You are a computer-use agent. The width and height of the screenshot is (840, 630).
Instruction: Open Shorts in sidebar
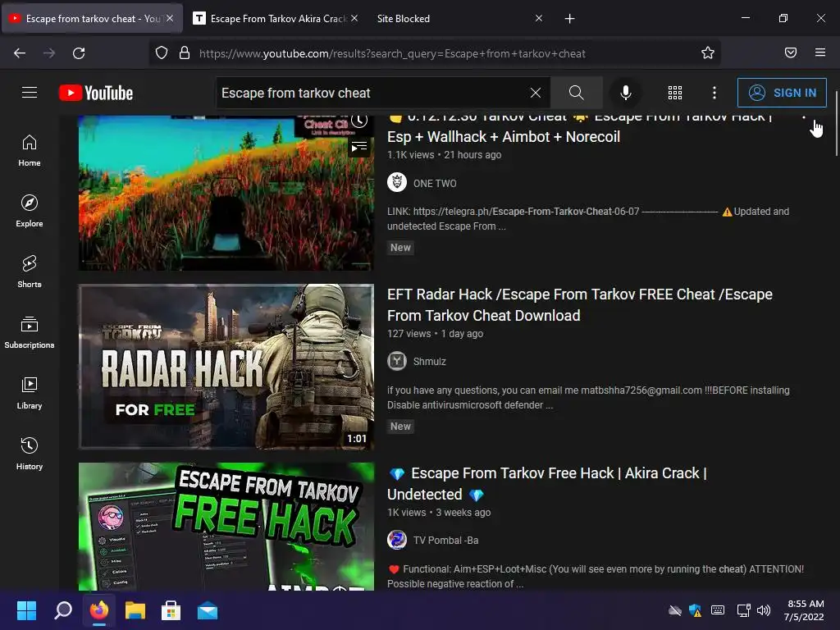point(30,272)
